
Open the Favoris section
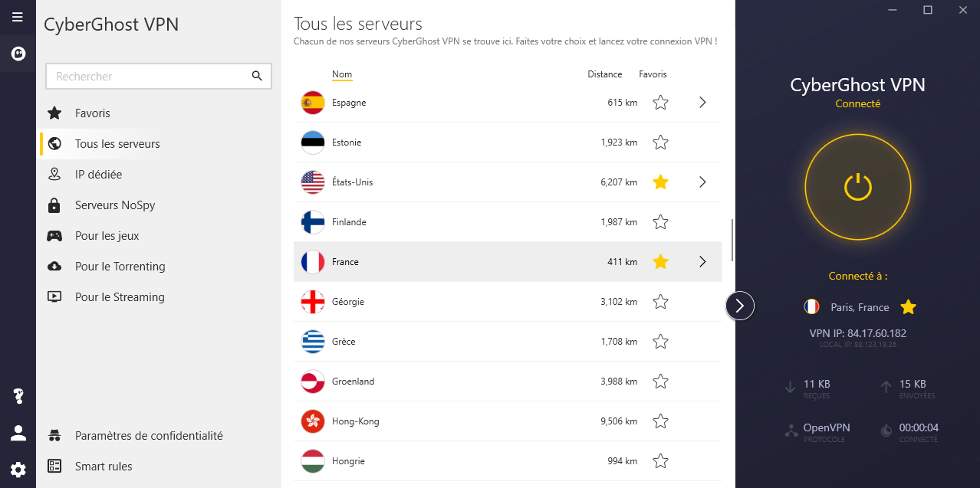(x=93, y=113)
